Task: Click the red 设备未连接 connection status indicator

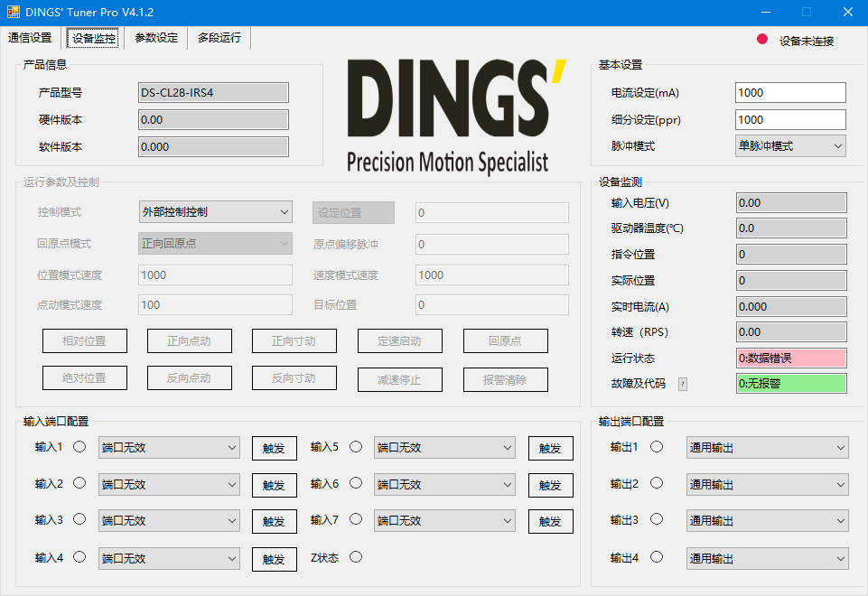Action: click(x=762, y=40)
